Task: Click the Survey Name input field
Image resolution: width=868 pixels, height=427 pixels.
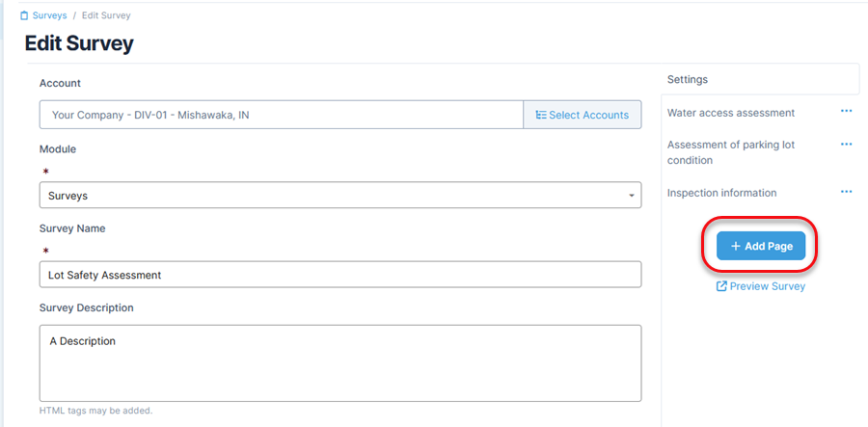Action: click(x=340, y=275)
